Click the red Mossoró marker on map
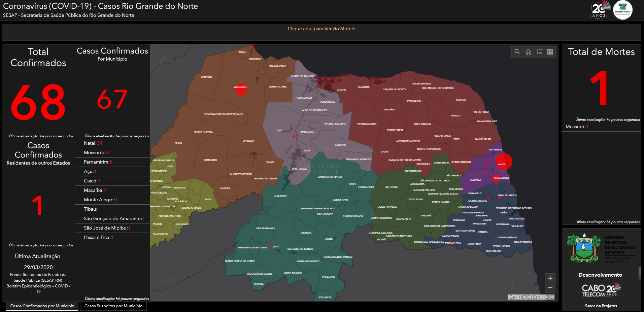The width and height of the screenshot is (644, 312). pos(241,89)
